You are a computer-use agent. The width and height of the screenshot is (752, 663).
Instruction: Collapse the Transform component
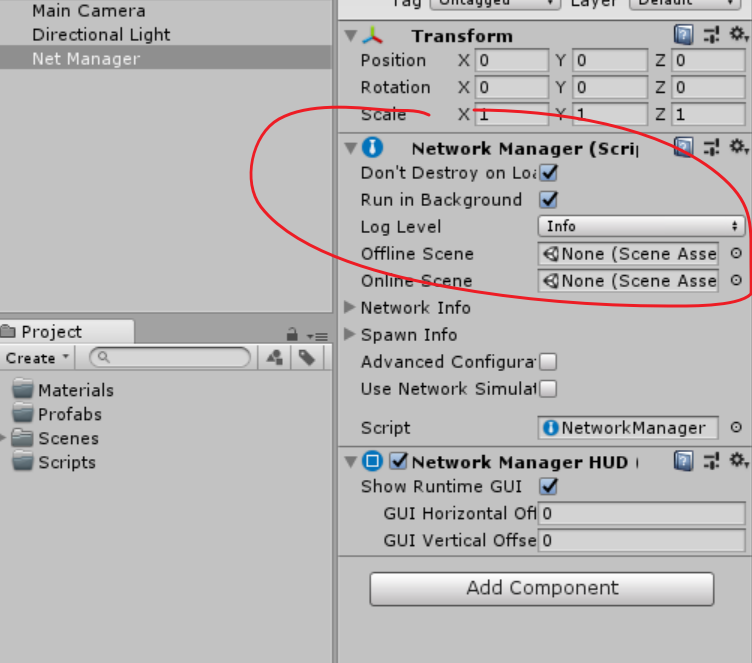pyautogui.click(x=351, y=36)
